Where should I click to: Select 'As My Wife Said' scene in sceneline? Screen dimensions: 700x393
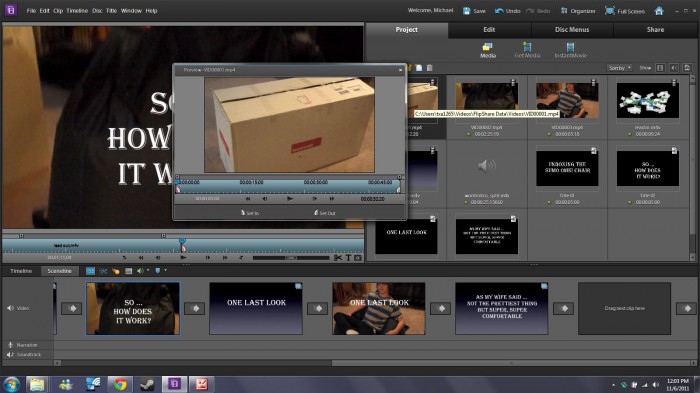click(502, 308)
